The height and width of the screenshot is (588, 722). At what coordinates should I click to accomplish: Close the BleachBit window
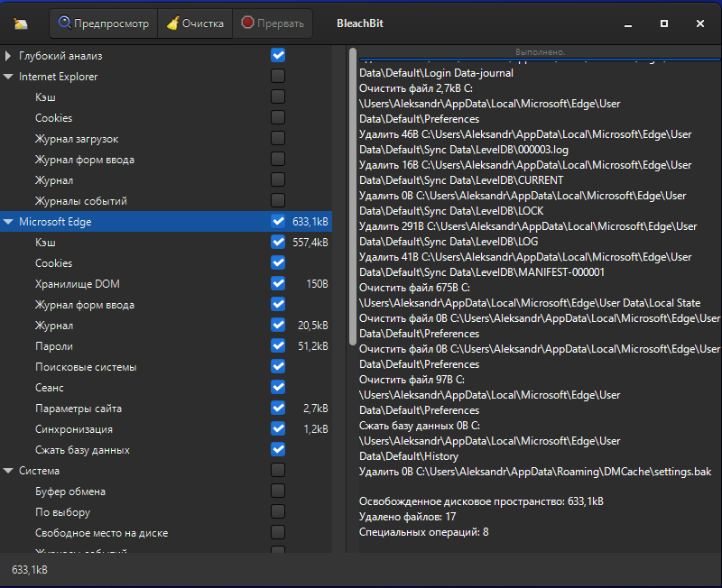[700, 23]
